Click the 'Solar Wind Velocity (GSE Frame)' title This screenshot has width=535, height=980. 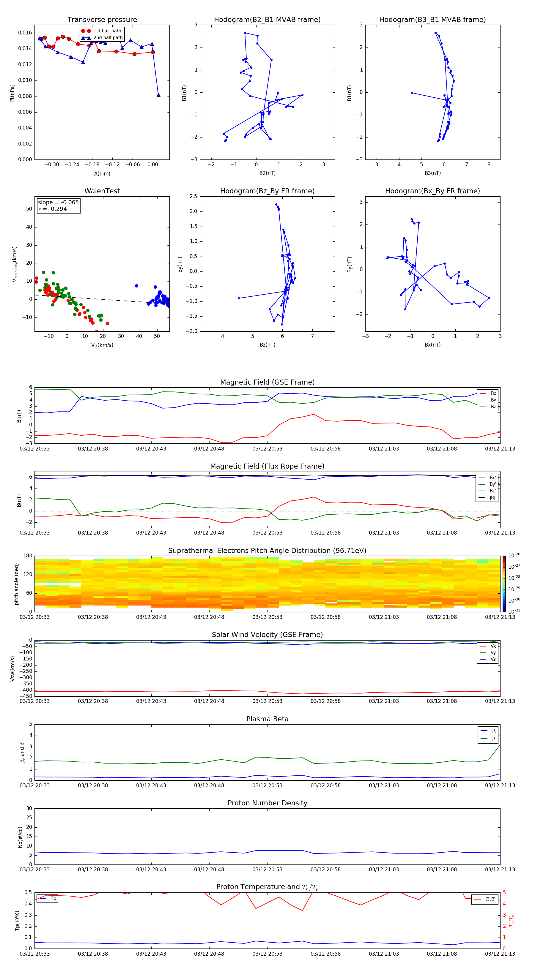click(x=267, y=635)
